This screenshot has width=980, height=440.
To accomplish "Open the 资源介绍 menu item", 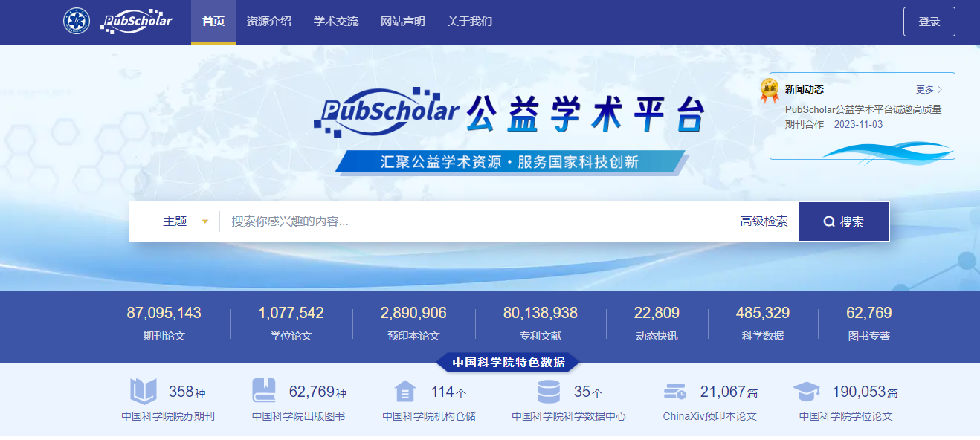I will (269, 22).
